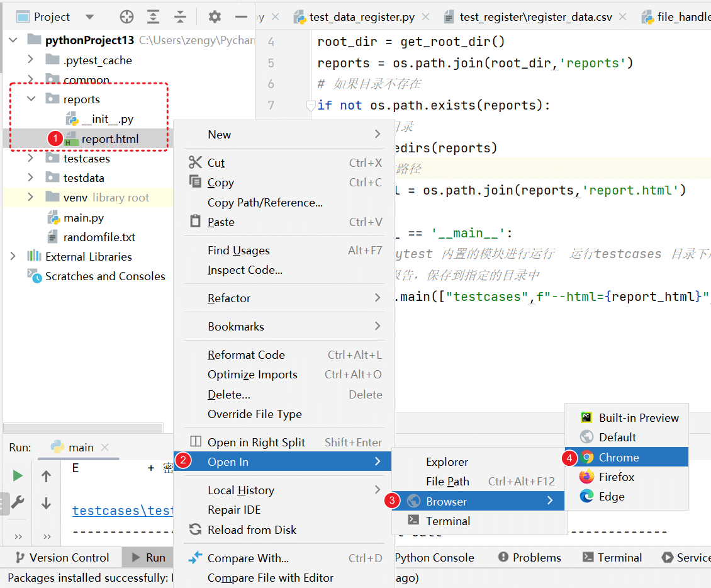Viewport: 711px width, 588px height.
Task: Choose Cut from the context menu
Action: (x=284, y=163)
